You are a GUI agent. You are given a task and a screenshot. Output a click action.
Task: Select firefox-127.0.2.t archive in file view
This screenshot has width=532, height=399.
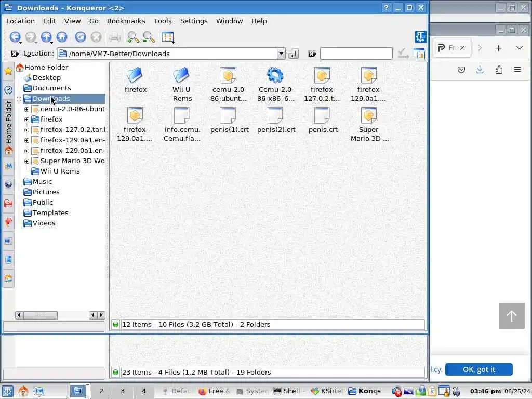[x=322, y=75]
